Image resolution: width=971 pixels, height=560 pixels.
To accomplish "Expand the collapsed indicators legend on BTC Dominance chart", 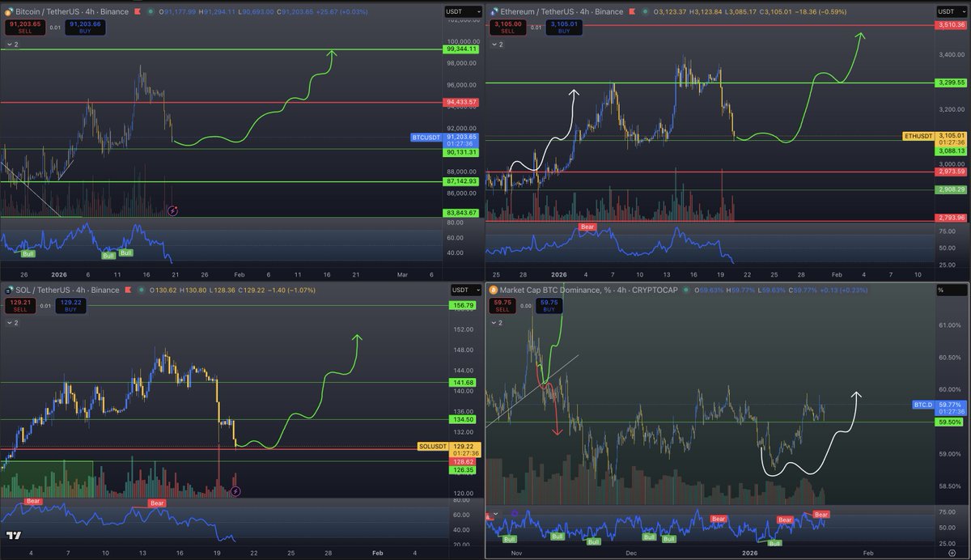I will [x=497, y=323].
